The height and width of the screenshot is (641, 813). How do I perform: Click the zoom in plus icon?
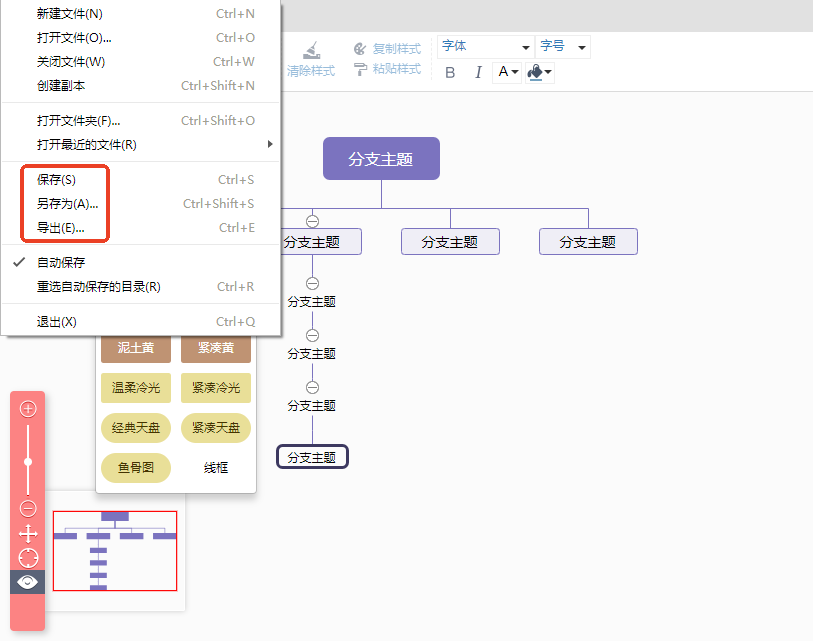pos(28,409)
